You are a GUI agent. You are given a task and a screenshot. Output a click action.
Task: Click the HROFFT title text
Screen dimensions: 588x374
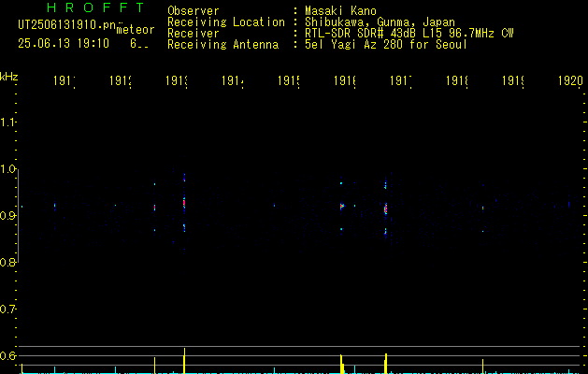point(96,7)
